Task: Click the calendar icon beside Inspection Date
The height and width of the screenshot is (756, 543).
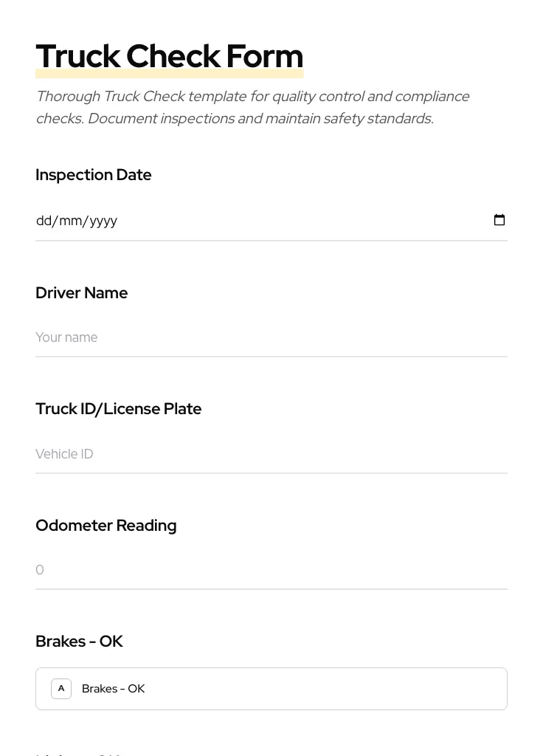Action: [x=499, y=220]
